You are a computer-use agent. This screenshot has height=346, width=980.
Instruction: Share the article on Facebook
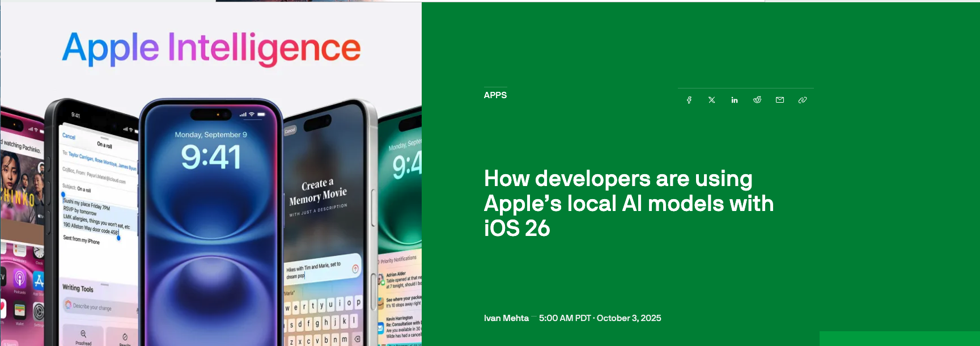point(689,100)
